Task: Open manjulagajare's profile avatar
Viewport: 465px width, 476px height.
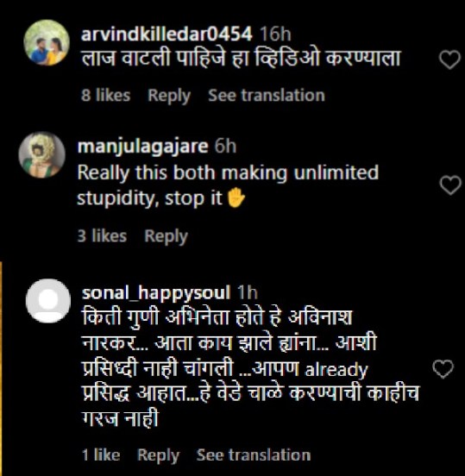Action: (42, 154)
